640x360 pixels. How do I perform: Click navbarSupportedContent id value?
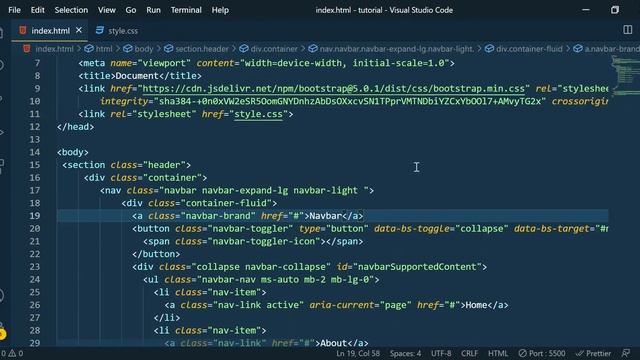(x=417, y=267)
